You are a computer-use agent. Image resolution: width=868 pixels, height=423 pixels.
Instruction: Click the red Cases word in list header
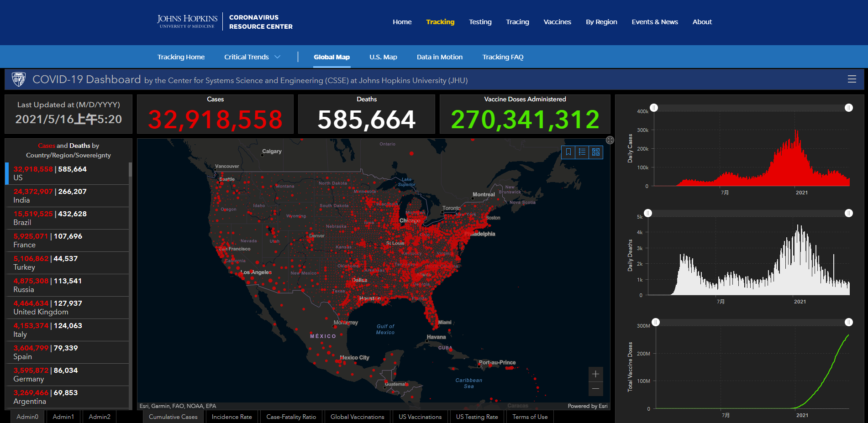47,146
